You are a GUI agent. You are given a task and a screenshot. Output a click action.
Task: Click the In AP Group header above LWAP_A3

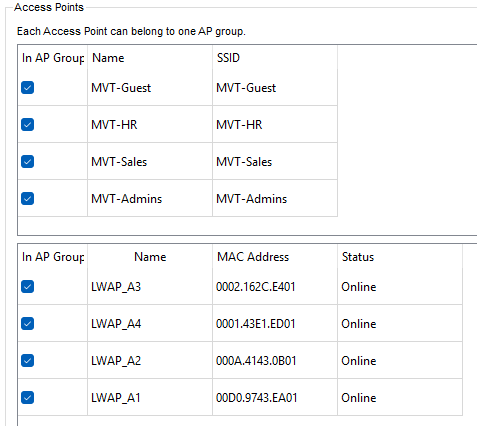53,257
